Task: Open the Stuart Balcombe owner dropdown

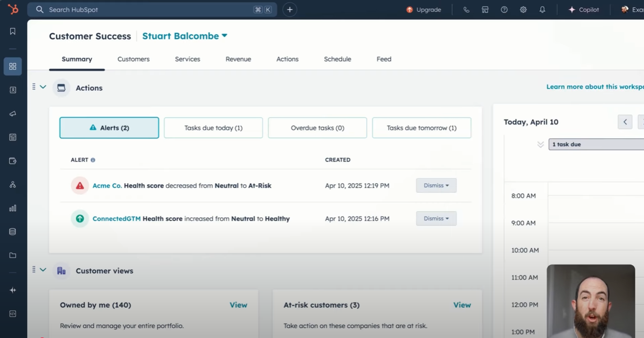Action: 185,36
